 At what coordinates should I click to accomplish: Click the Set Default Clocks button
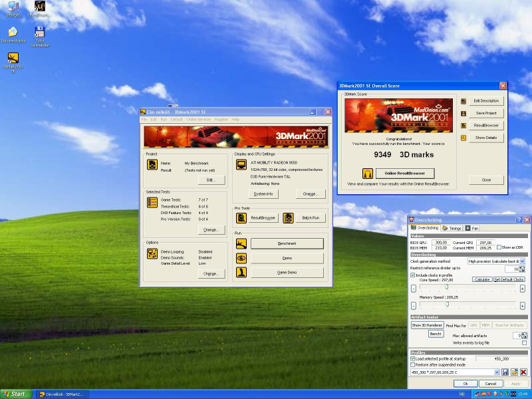click(509, 279)
